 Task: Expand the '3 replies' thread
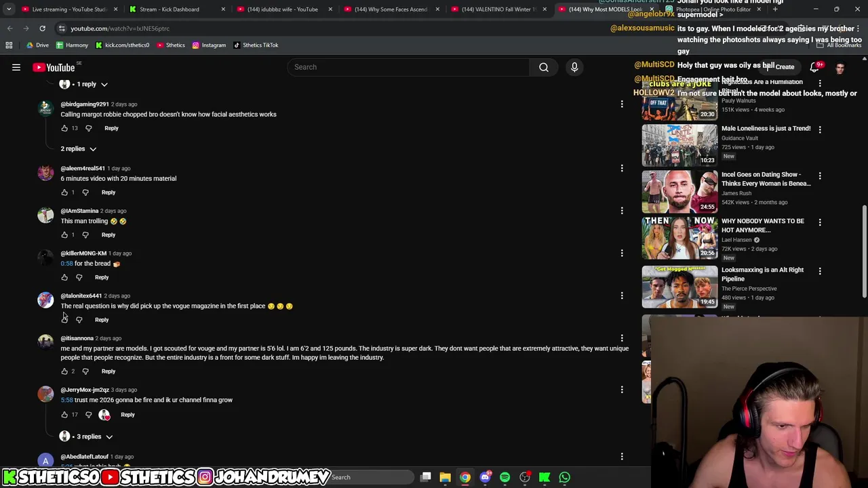pyautogui.click(x=86, y=436)
